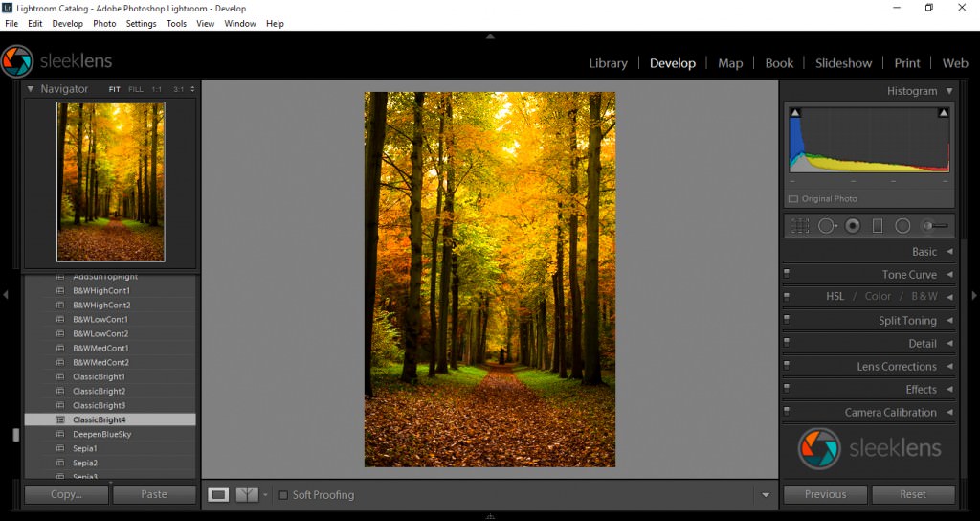The image size is (980, 521).
Task: Expand the Basic panel
Action: pos(949,252)
